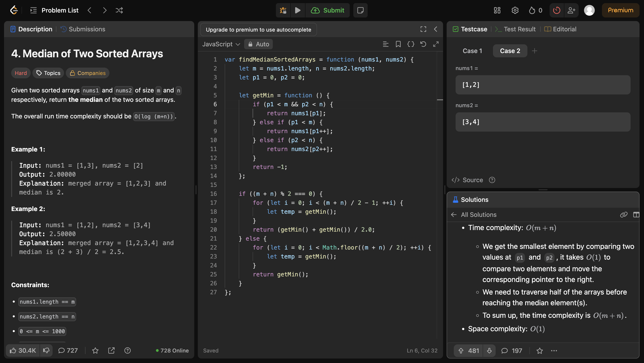
Task: Pick a random problem with shuffle icon
Action: pos(119,10)
